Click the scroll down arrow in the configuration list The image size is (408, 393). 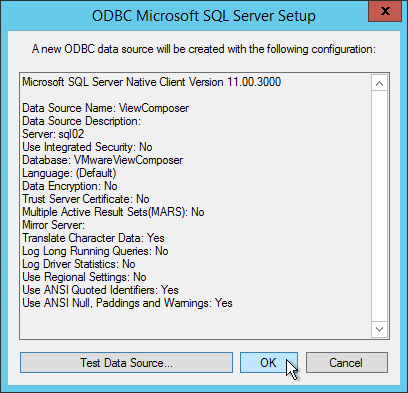point(379,329)
